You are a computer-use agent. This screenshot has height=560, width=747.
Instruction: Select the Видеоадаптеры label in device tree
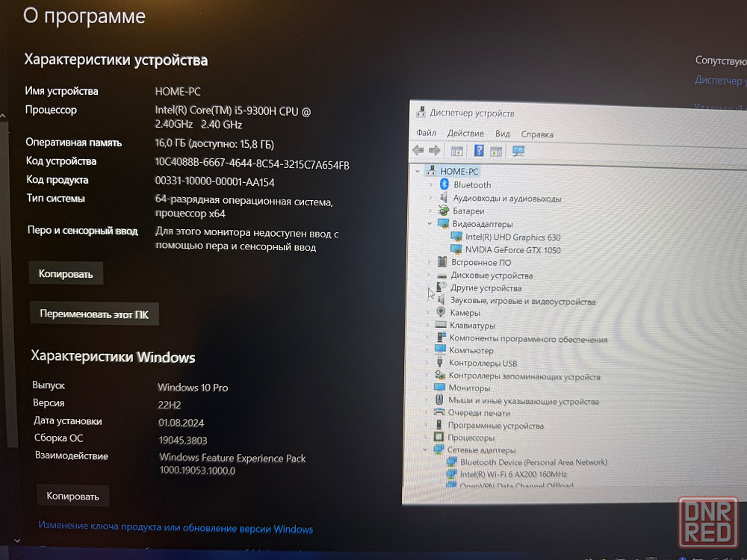pyautogui.click(x=483, y=223)
